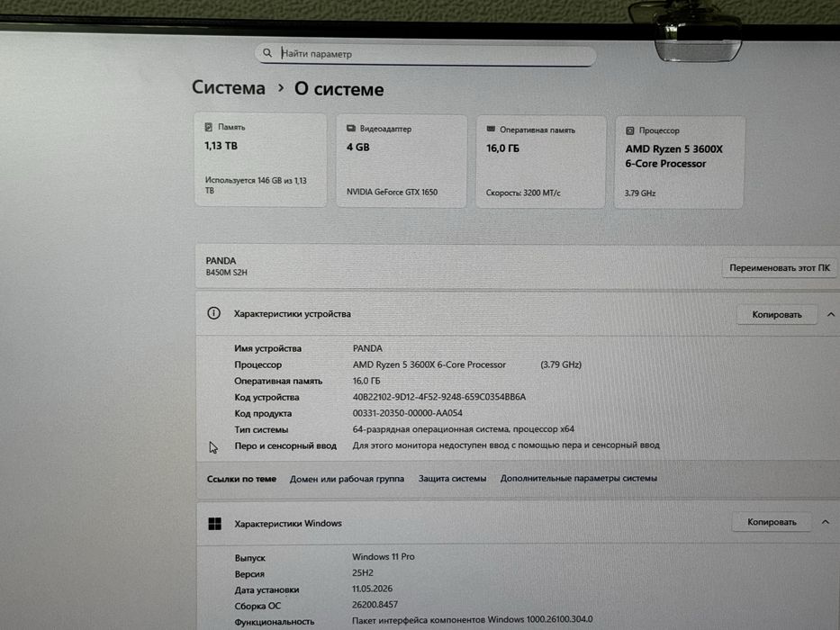The image size is (840, 630).
Task: Select 'Пакет интерфейса компонентов Windows' value
Action: (473, 620)
